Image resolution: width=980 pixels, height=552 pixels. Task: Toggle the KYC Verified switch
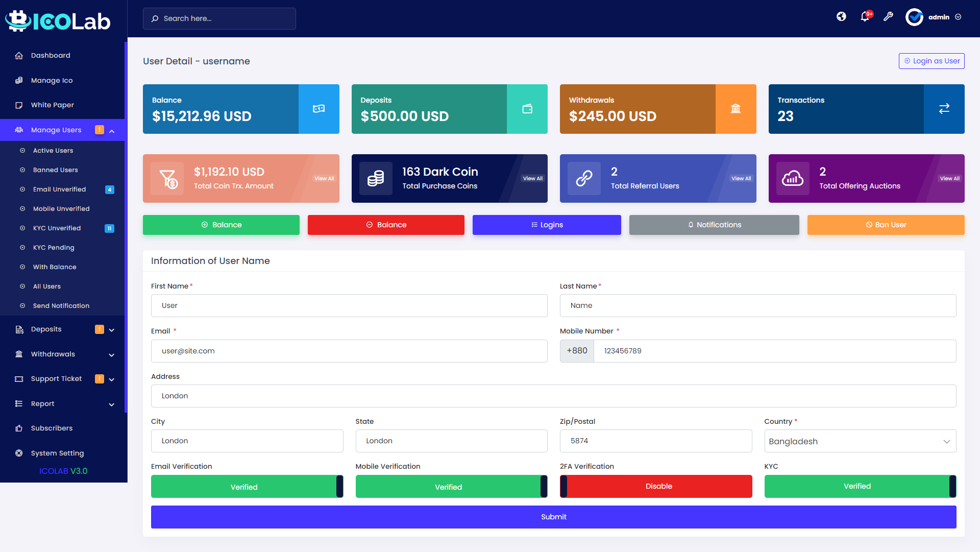(x=860, y=486)
